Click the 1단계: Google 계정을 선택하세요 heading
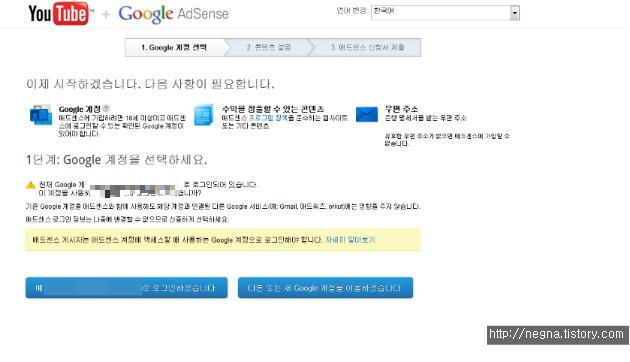 point(117,160)
